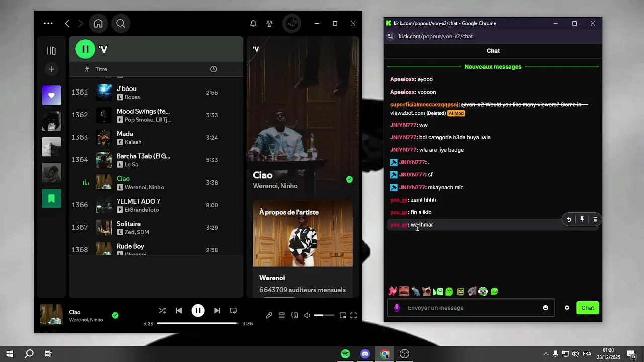
Task: Adjust the Spotify volume slider
Action: point(324,315)
